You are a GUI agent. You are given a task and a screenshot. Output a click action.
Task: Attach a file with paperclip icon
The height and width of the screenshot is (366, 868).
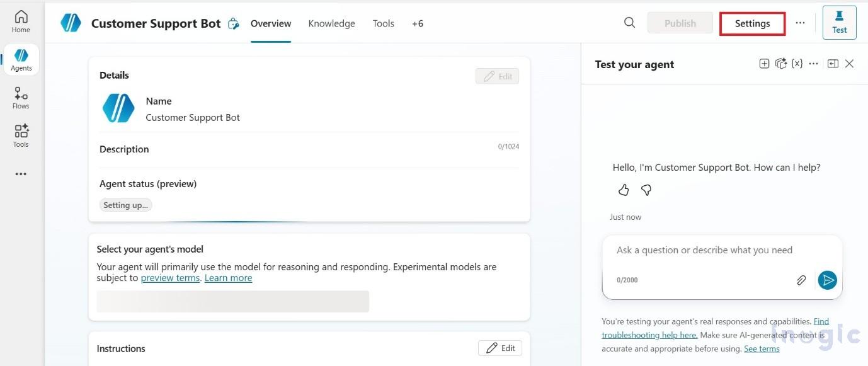click(x=801, y=280)
